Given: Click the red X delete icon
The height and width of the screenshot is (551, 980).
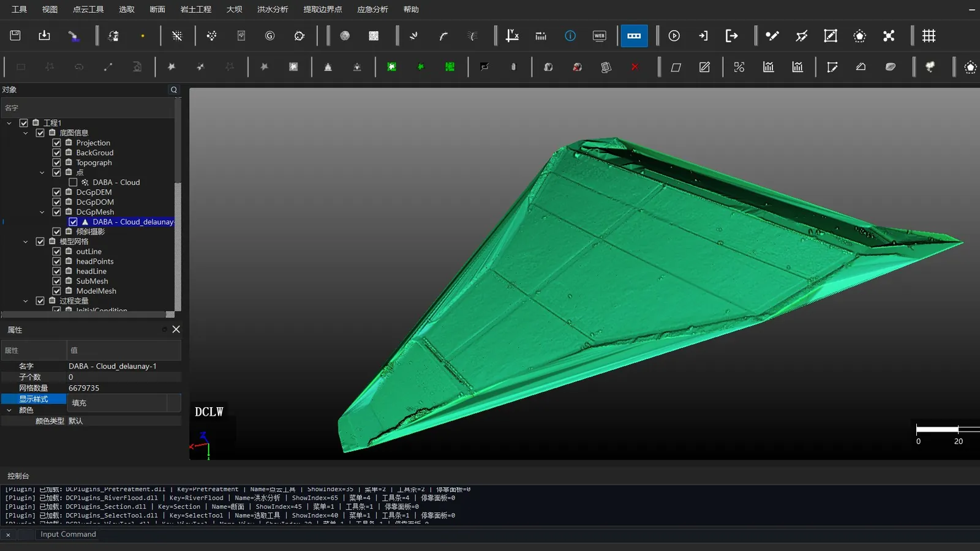Looking at the screenshot, I should (635, 67).
